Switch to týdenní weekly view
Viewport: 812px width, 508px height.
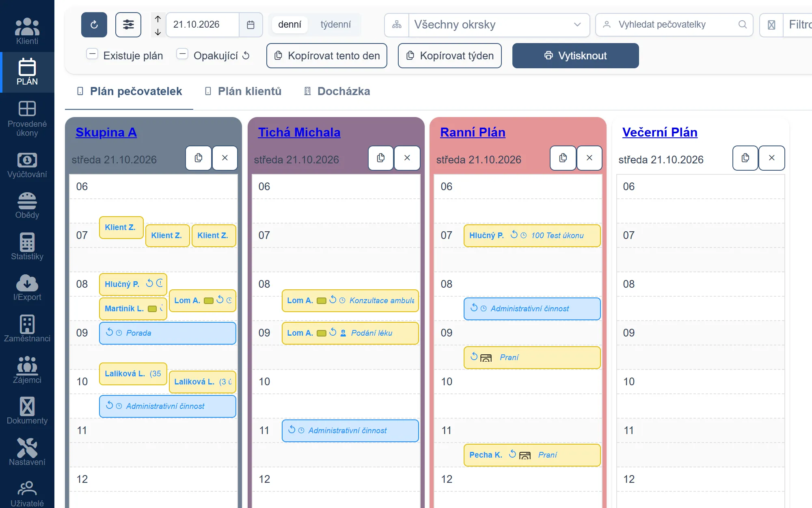pyautogui.click(x=336, y=24)
